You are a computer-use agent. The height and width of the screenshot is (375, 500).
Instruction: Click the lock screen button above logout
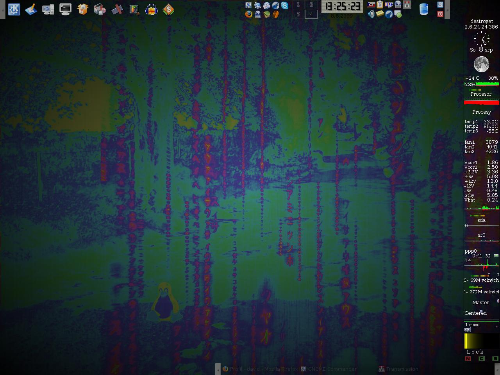tap(440, 5)
